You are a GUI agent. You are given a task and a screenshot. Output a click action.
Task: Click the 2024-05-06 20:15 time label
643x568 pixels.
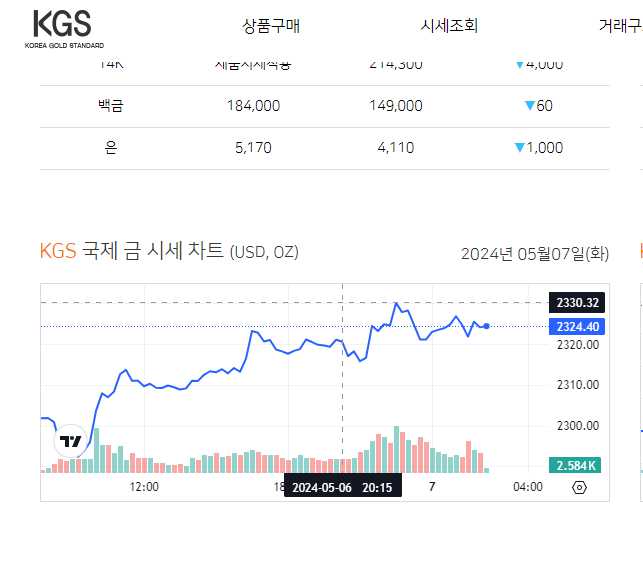[342, 486]
